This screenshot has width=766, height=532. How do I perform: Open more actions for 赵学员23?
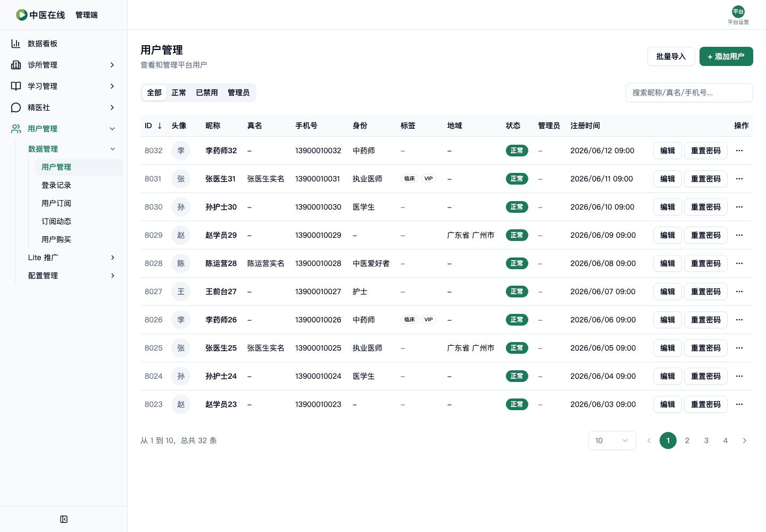coord(739,404)
